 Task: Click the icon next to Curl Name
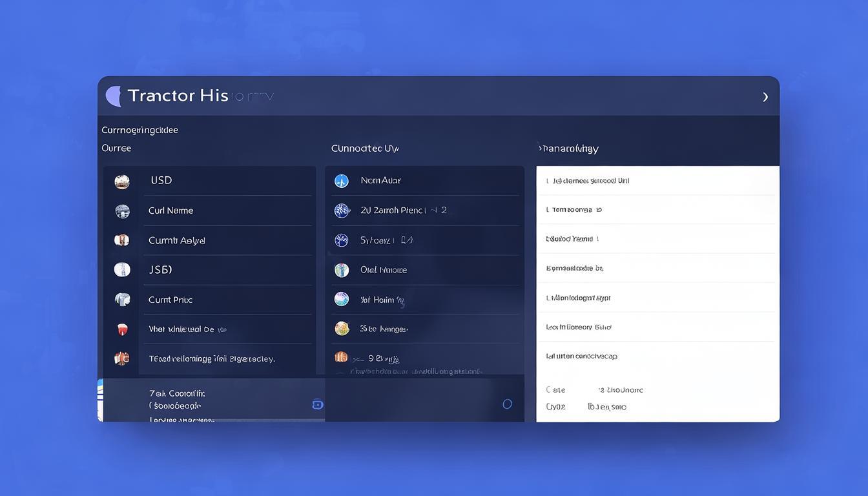point(122,211)
